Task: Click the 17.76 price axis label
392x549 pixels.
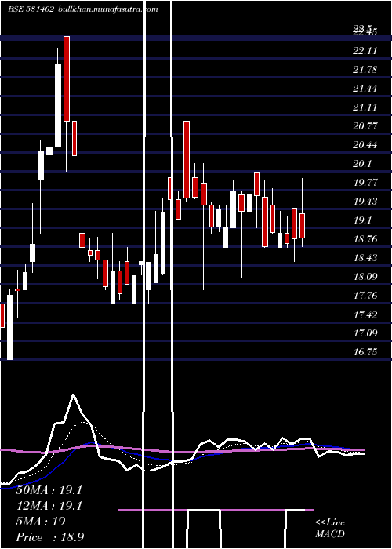Action: [365, 296]
